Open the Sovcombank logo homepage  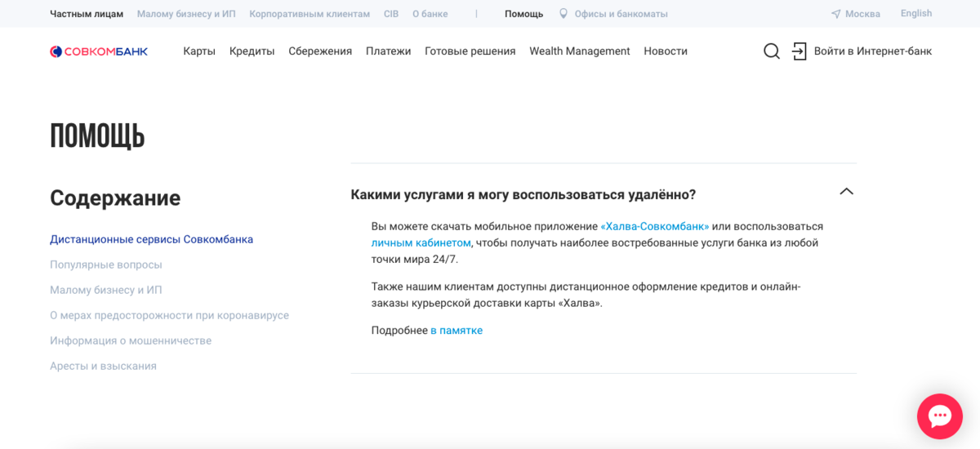coord(99,51)
